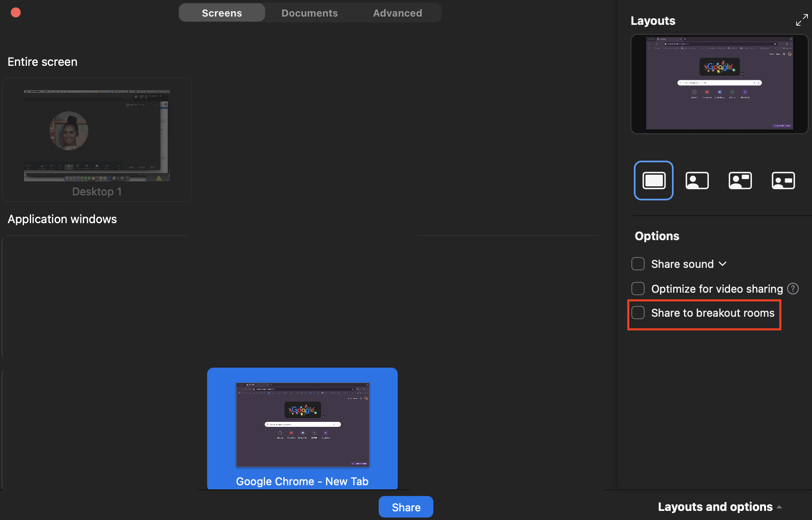Switch to the Documents tab
This screenshot has width=812, height=520.
[309, 13]
